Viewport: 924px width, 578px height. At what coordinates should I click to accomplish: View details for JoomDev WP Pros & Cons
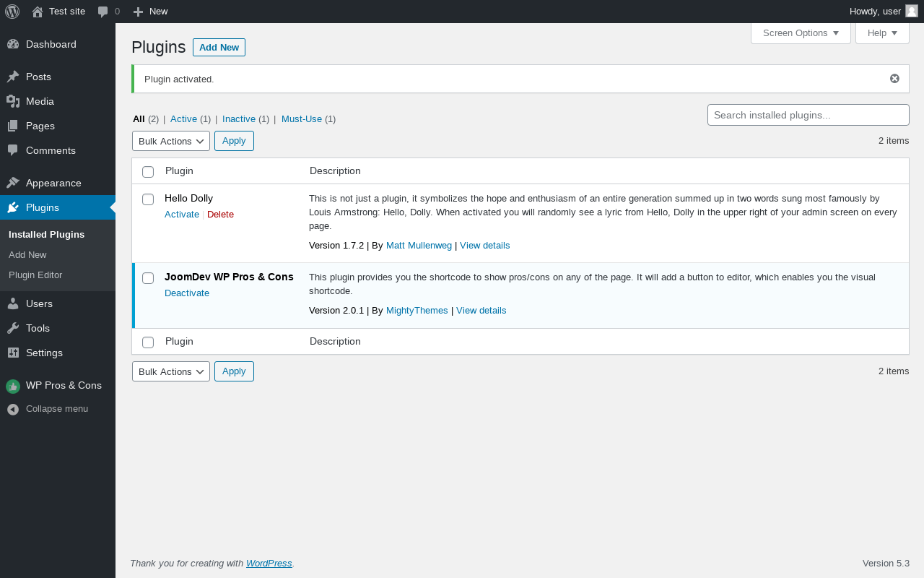point(481,311)
